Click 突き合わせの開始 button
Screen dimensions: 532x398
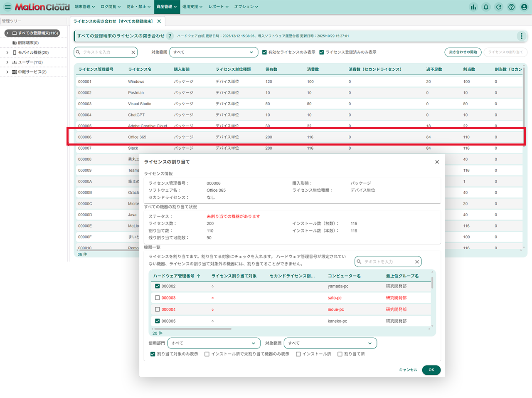463,52
